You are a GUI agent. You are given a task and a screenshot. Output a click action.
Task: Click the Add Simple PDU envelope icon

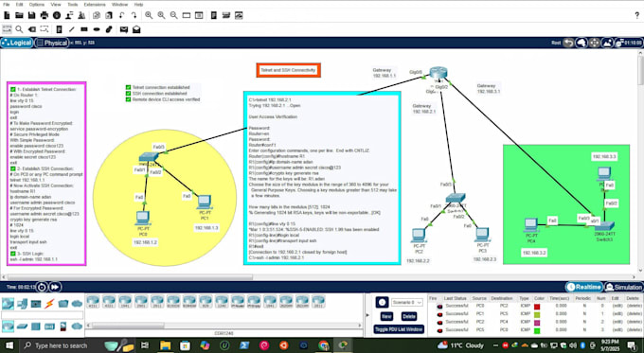click(124, 29)
